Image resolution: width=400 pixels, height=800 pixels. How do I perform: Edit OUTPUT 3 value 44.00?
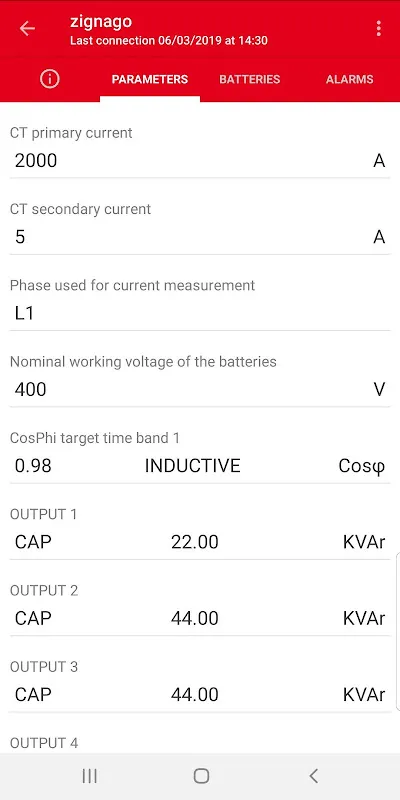tap(195, 694)
